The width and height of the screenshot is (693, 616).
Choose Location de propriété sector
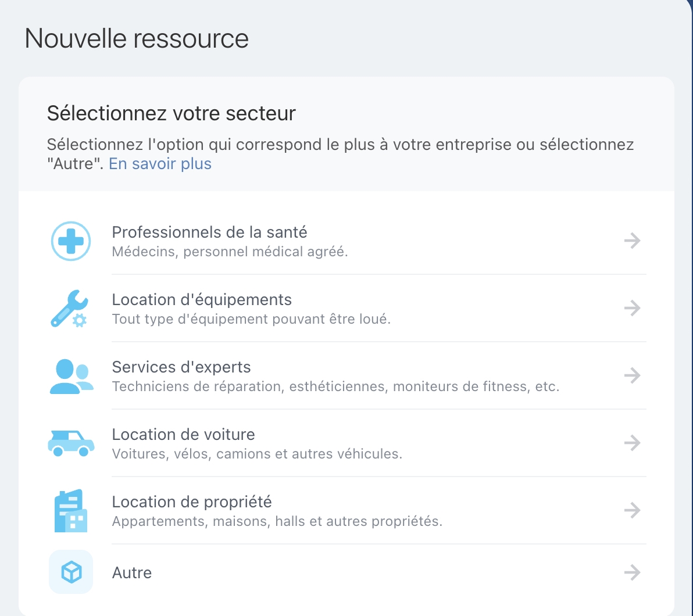tap(192, 502)
